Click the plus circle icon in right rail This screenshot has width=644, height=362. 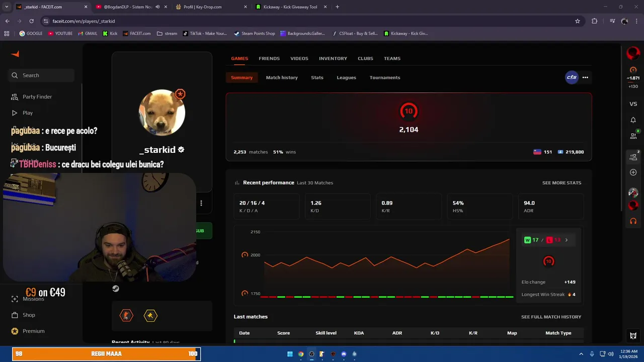tap(633, 172)
